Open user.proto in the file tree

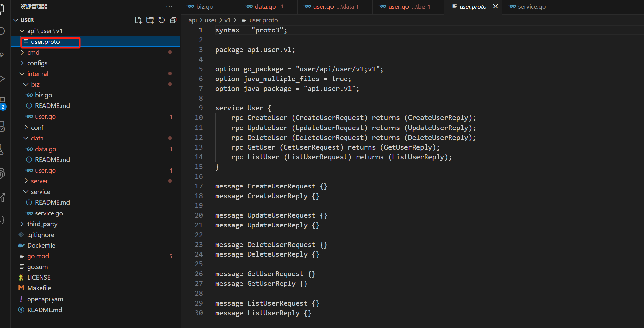pos(95,42)
